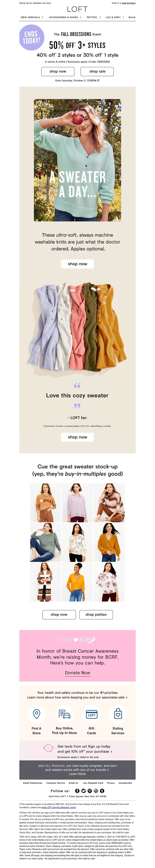
Task: Click the shop sale button
Action: 97,71
